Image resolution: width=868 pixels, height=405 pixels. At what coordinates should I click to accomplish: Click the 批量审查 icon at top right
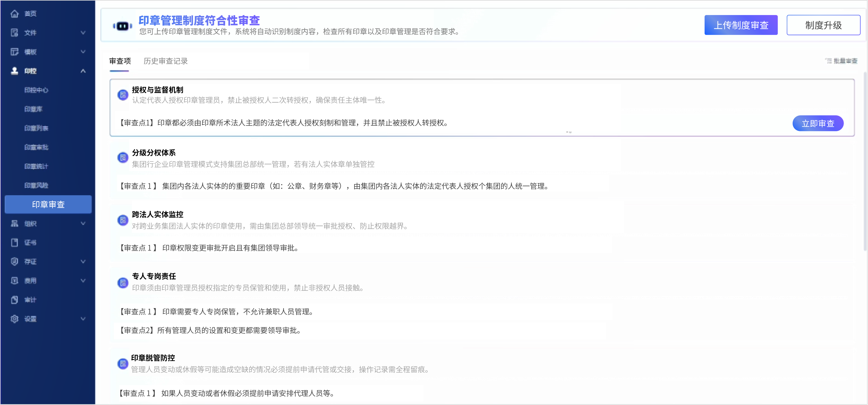point(829,61)
